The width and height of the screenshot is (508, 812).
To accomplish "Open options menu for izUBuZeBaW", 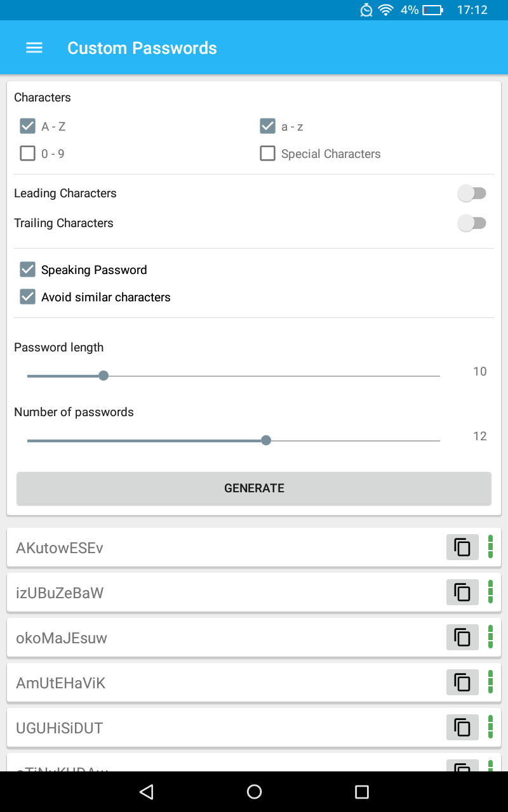I will tap(491, 592).
